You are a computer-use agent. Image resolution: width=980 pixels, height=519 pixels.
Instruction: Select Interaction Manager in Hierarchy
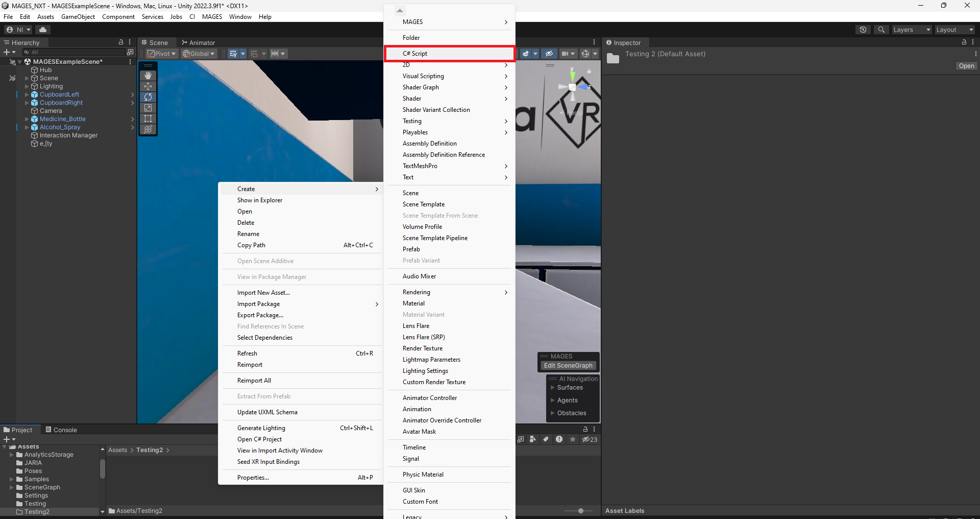(68, 135)
